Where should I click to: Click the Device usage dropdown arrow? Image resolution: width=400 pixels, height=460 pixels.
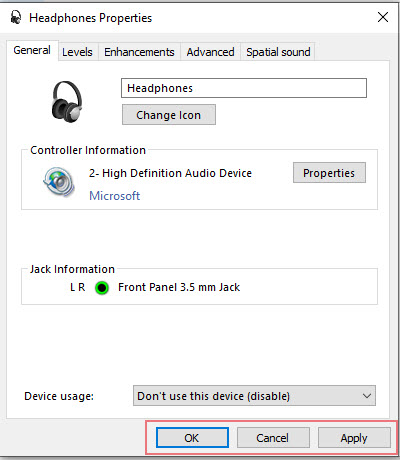click(x=367, y=396)
